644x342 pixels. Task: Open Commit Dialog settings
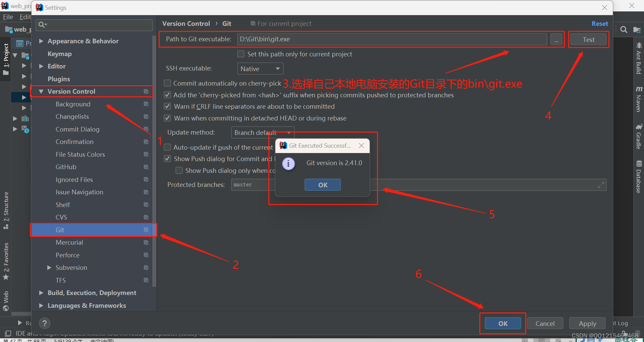click(77, 129)
